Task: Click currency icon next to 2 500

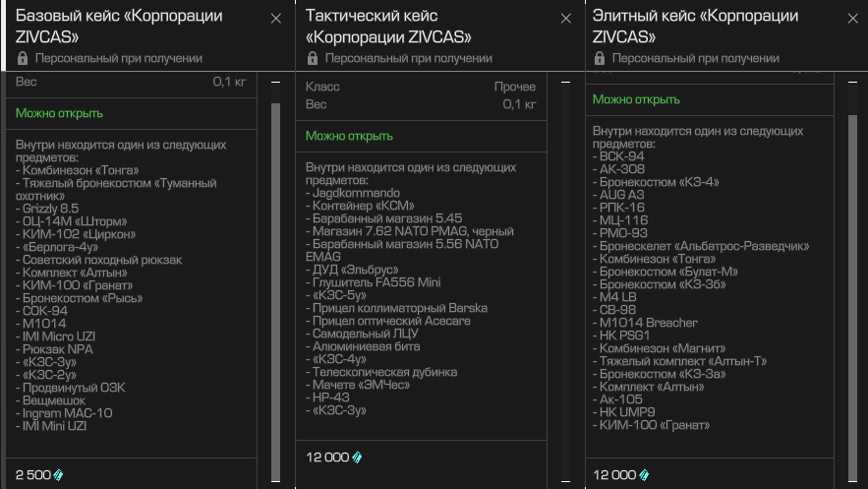Action: pos(58,475)
